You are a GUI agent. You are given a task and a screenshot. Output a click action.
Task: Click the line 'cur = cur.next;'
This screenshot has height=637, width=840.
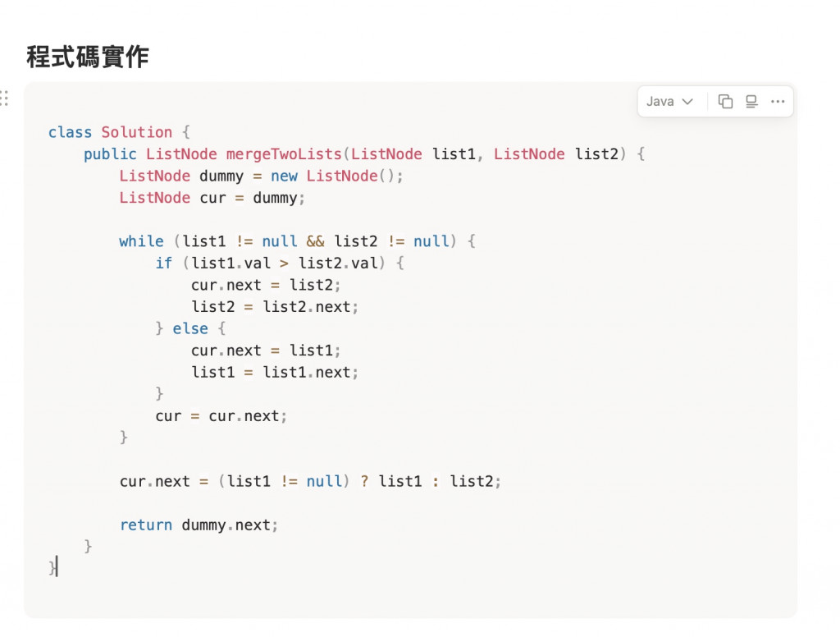[221, 416]
